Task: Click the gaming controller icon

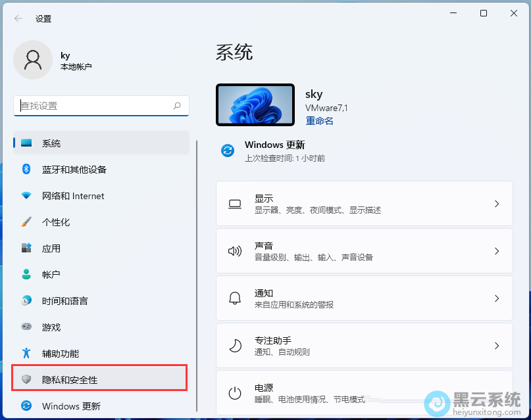Action: 26,327
